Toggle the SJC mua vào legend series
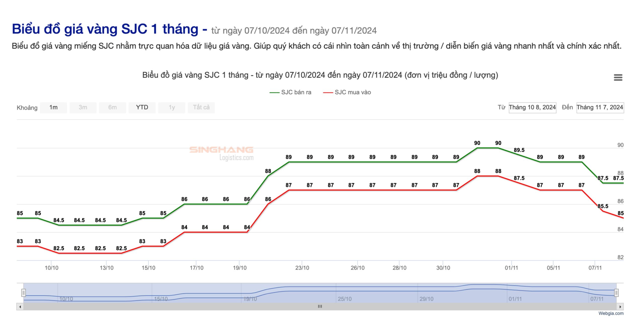Screen dimensions: 644x336 (347, 92)
